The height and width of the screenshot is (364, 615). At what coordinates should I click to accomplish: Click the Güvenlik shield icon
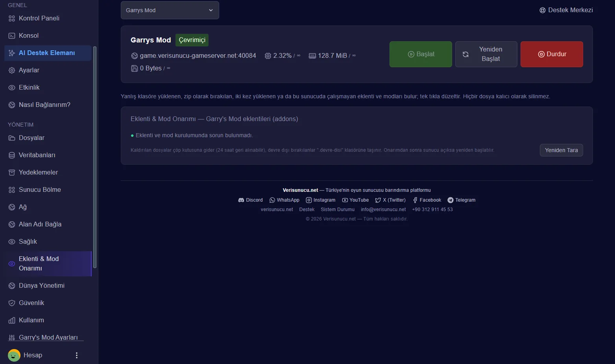point(12,303)
